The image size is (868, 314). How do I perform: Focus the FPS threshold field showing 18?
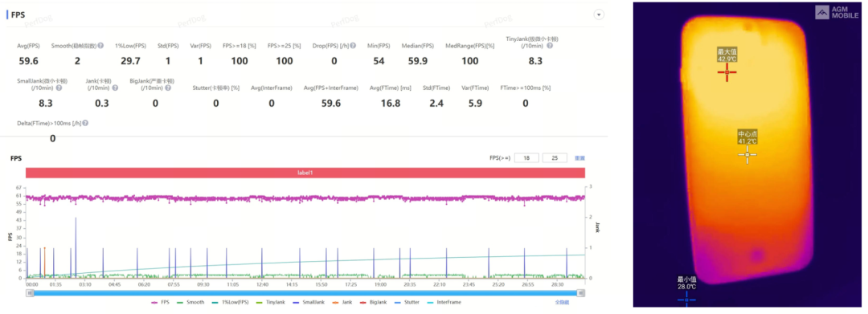coord(526,158)
